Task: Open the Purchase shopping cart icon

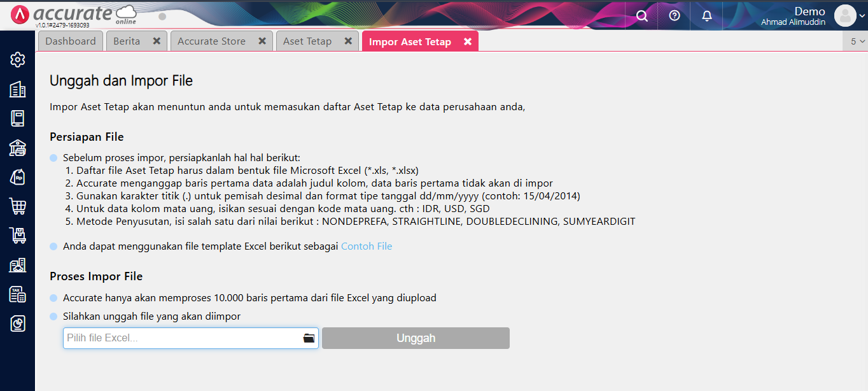Action: coord(18,206)
